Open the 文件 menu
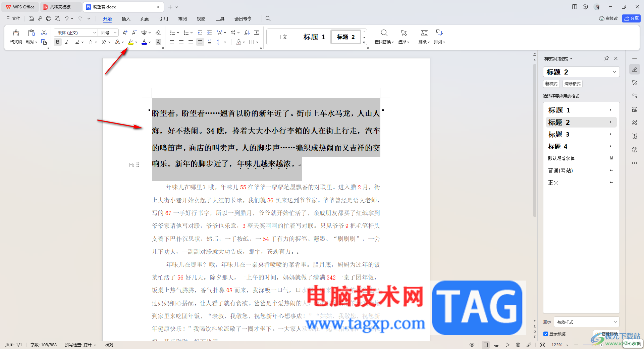This screenshot has height=349, width=644. (x=13, y=19)
